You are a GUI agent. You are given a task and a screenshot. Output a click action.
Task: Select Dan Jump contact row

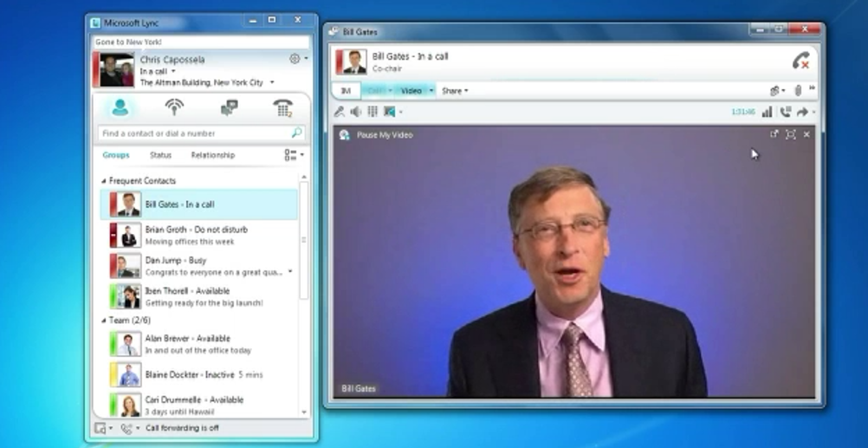[x=199, y=266]
